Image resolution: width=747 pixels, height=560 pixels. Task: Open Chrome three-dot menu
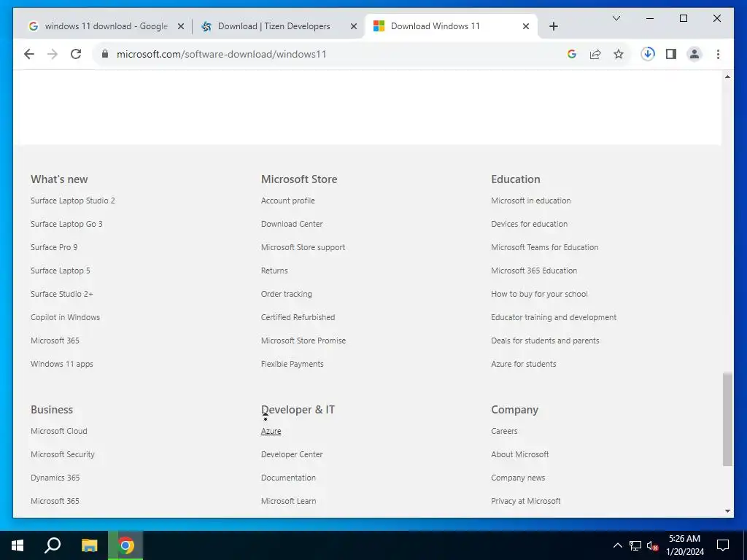coord(718,54)
